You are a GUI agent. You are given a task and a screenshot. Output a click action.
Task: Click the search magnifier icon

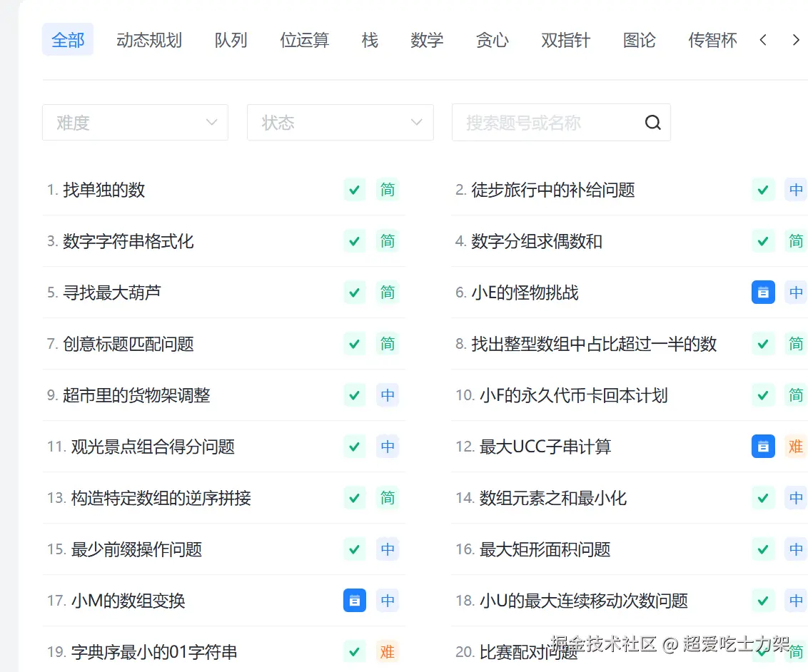click(652, 123)
